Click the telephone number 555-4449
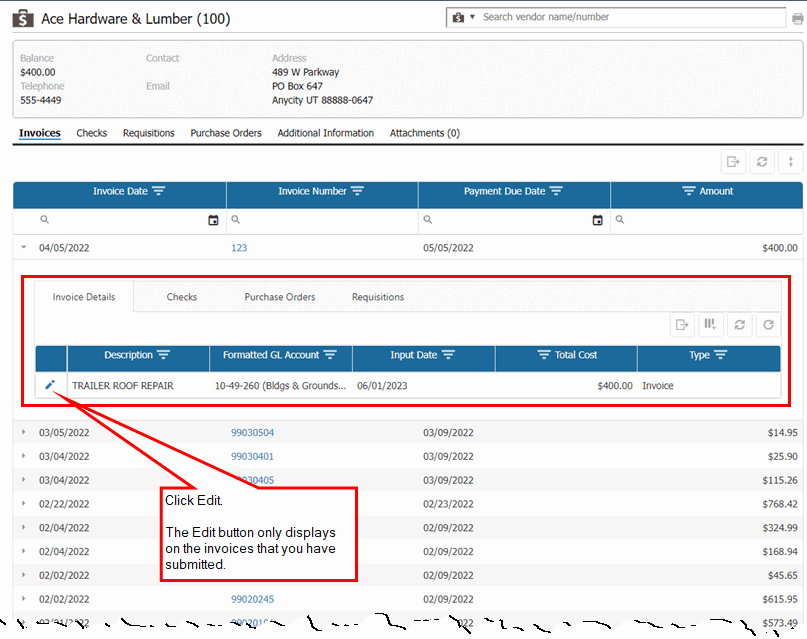807x639 pixels. coord(41,100)
